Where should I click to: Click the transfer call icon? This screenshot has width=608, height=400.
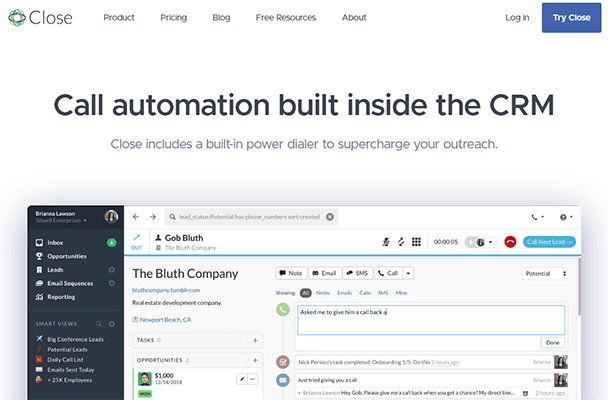(401, 242)
